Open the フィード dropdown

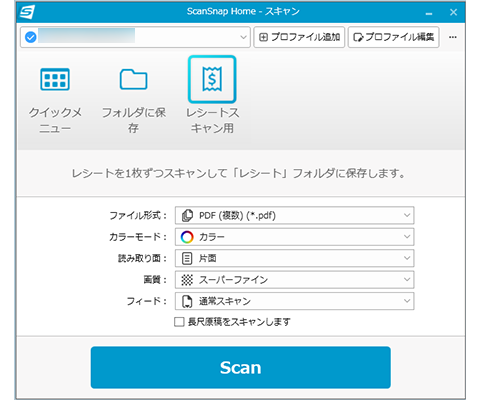[295, 301]
